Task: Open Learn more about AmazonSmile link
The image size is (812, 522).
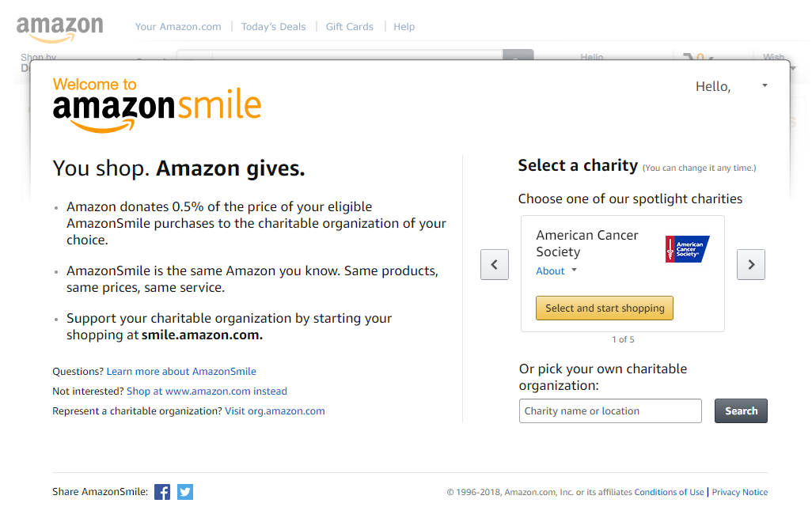Action: click(181, 372)
